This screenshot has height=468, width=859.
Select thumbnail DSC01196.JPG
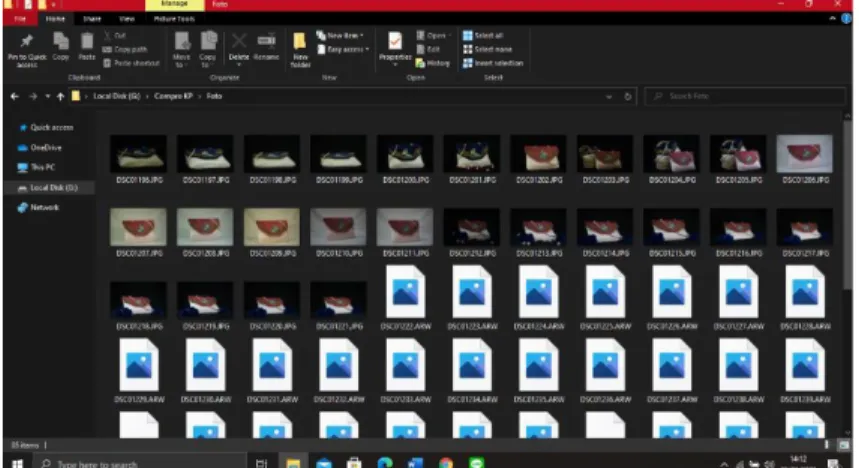(139, 159)
